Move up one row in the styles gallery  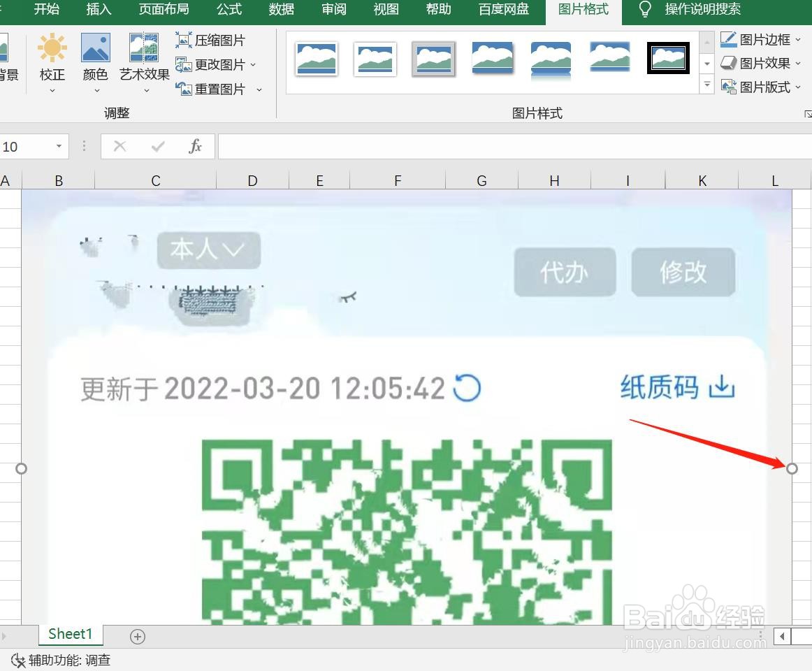(x=707, y=42)
